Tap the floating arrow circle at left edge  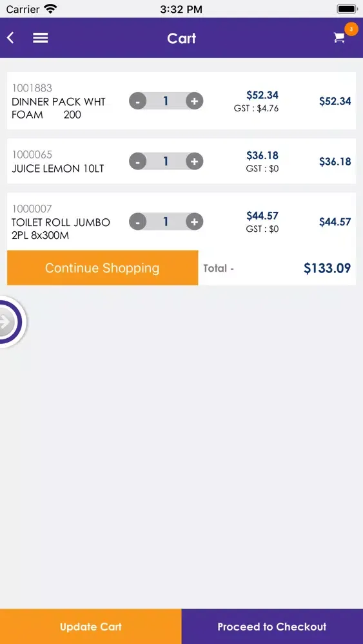click(10, 322)
